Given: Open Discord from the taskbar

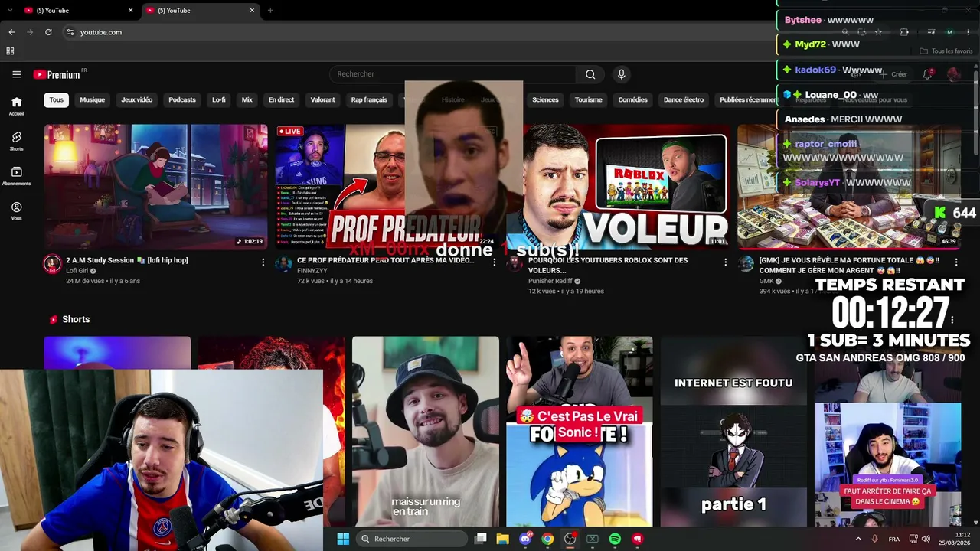Looking at the screenshot, I should pyautogui.click(x=525, y=539).
